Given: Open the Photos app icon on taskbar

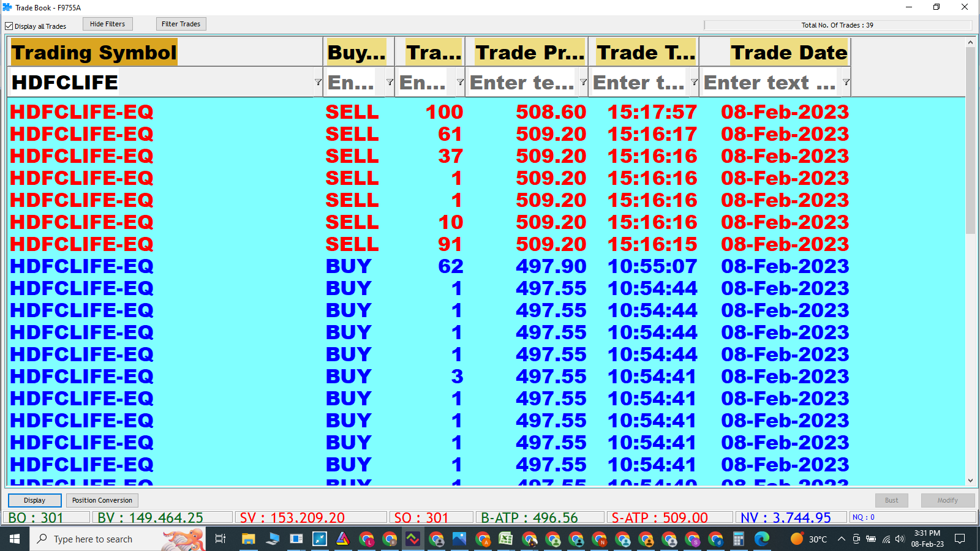Looking at the screenshot, I should (x=459, y=539).
